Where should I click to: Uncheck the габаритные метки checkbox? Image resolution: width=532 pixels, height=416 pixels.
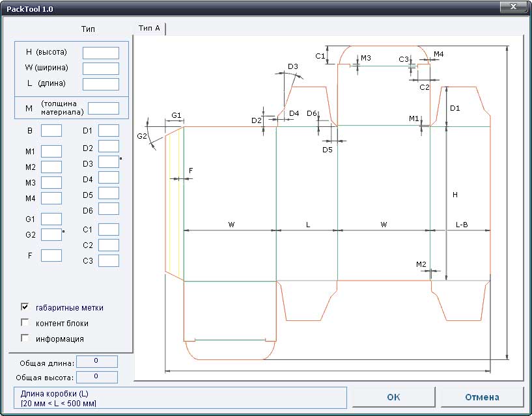coord(25,307)
